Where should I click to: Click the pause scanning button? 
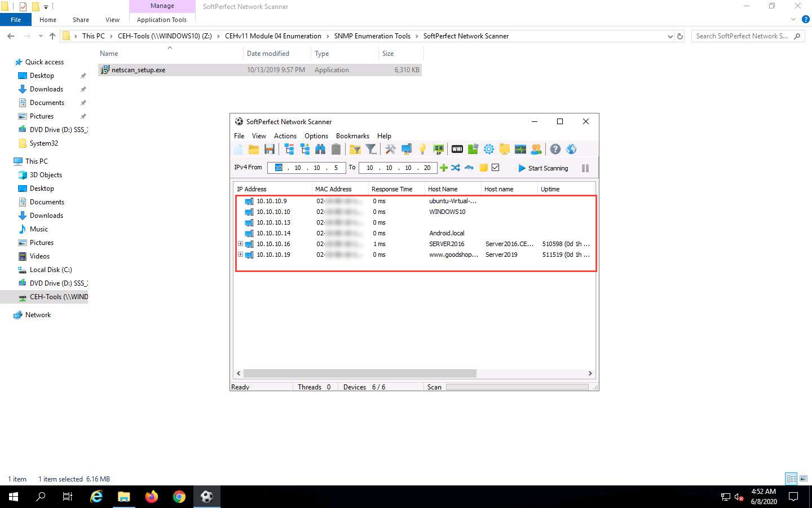click(x=585, y=168)
